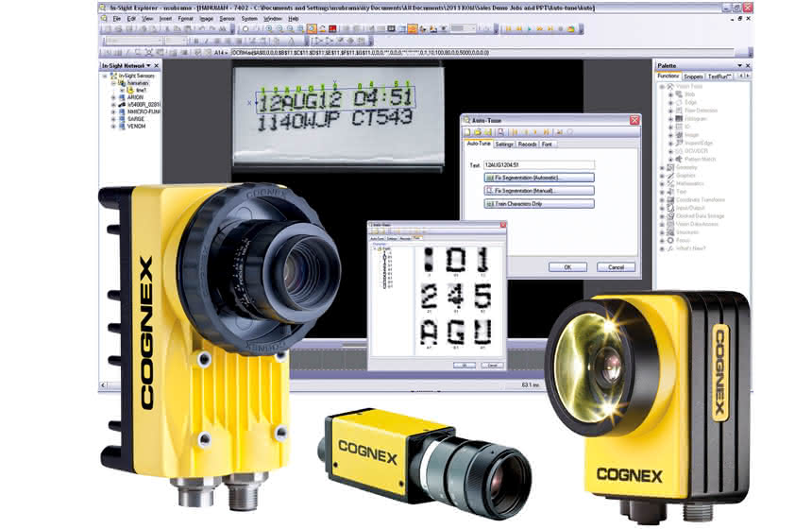Open the Edit menu
Viewport: 812px width, 529px height.
[x=131, y=19]
